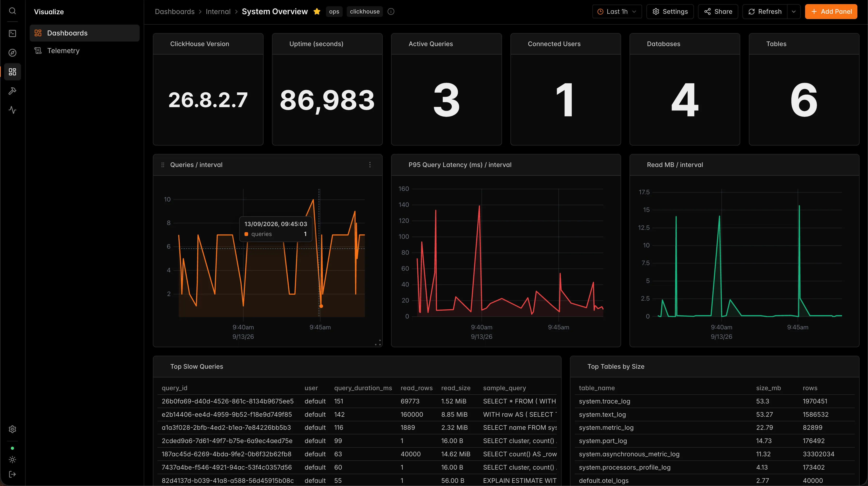This screenshot has width=868, height=486.
Task: Click the clickhouse tag
Action: point(365,12)
